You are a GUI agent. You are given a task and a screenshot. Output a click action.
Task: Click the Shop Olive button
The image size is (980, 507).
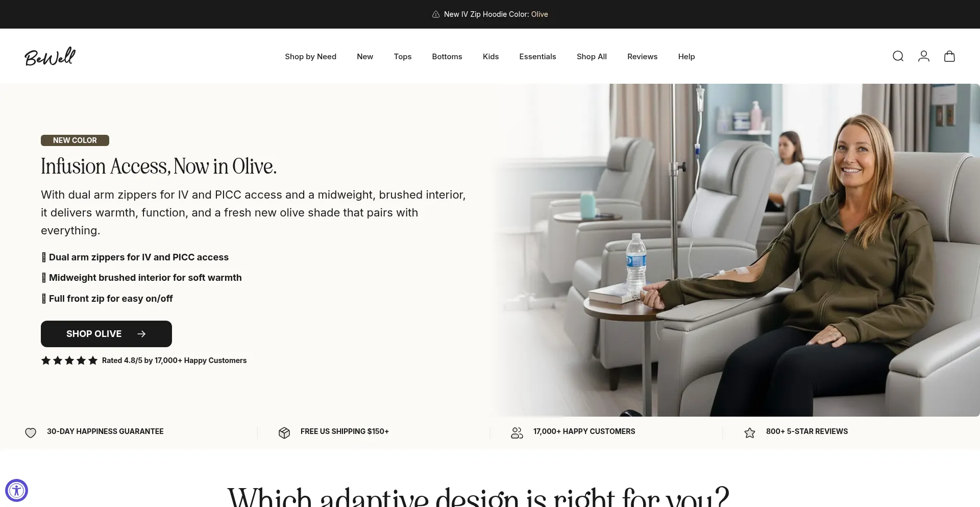point(106,334)
